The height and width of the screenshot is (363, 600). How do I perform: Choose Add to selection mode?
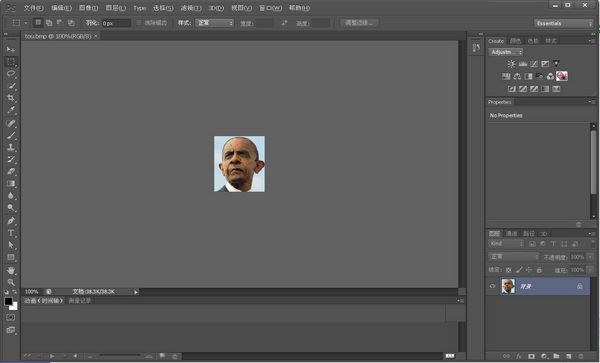[x=49, y=23]
